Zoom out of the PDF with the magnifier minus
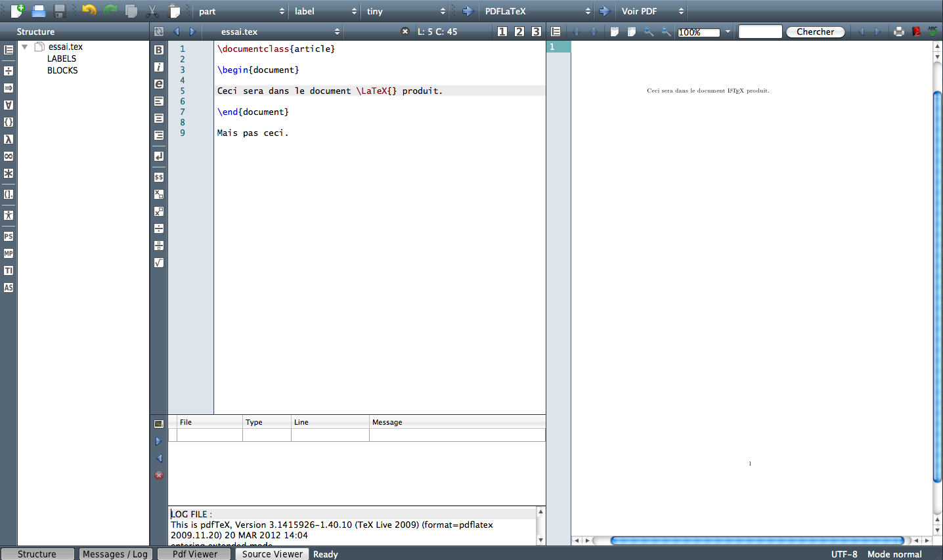 666,32
